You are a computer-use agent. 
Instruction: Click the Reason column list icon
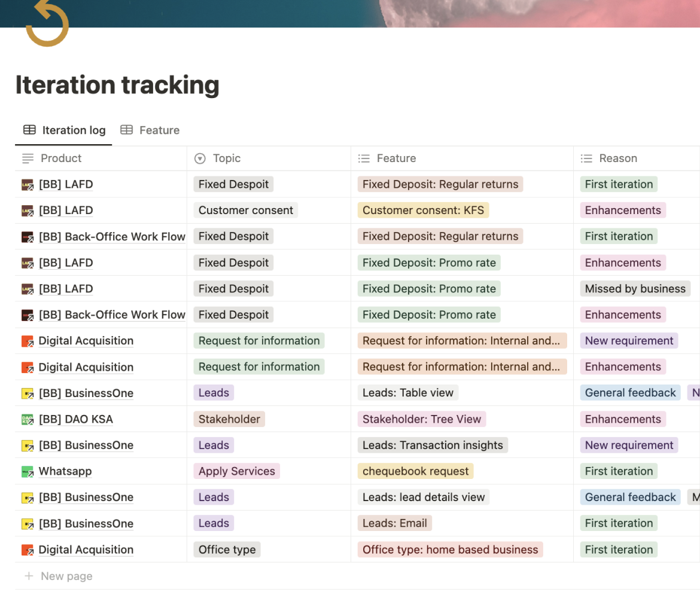point(586,158)
